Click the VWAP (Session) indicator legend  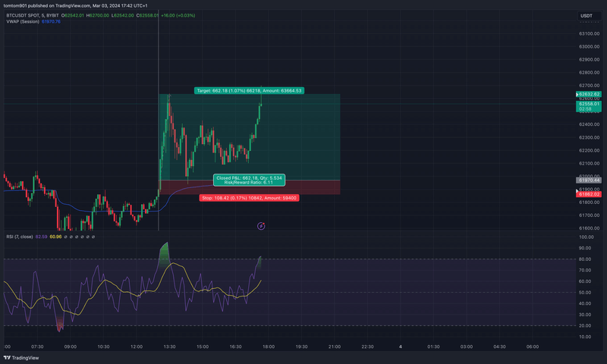(23, 22)
